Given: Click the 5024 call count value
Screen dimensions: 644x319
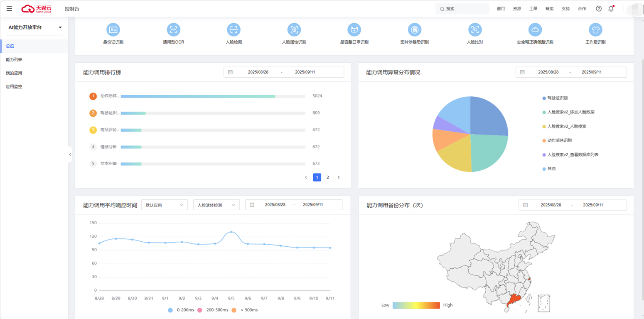Looking at the screenshot, I should click(x=317, y=96).
